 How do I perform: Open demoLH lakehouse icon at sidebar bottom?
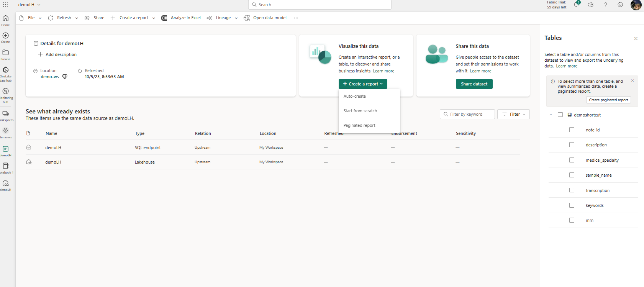5,185
